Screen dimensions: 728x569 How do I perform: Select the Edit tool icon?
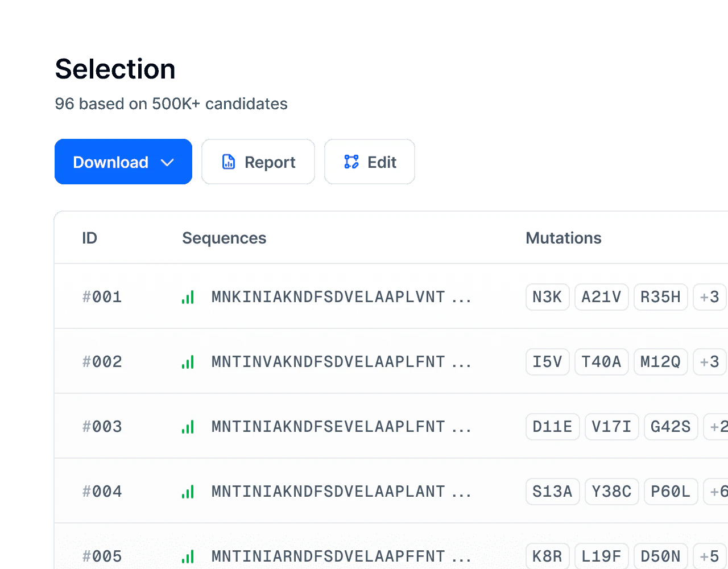click(352, 162)
